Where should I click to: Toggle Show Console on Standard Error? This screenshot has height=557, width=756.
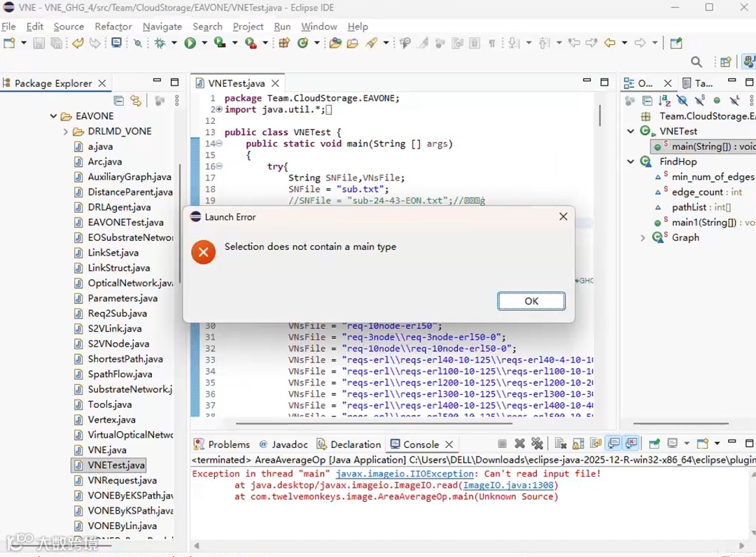pos(631,443)
